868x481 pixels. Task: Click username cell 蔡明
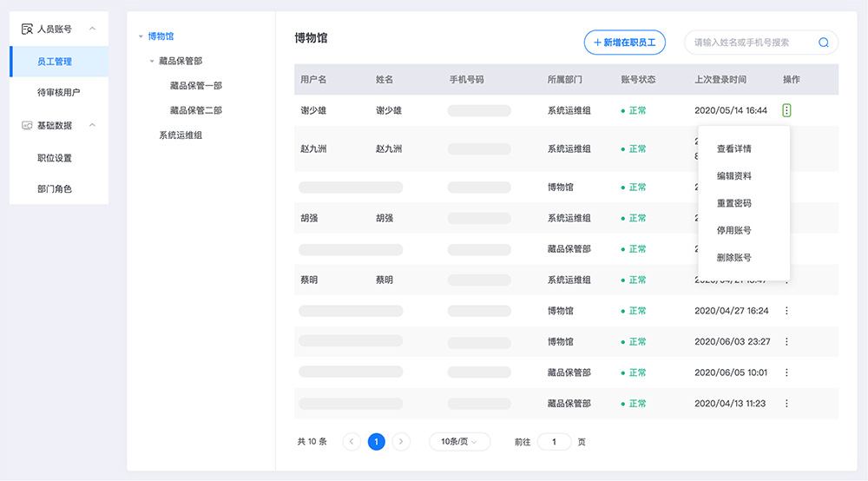point(309,280)
